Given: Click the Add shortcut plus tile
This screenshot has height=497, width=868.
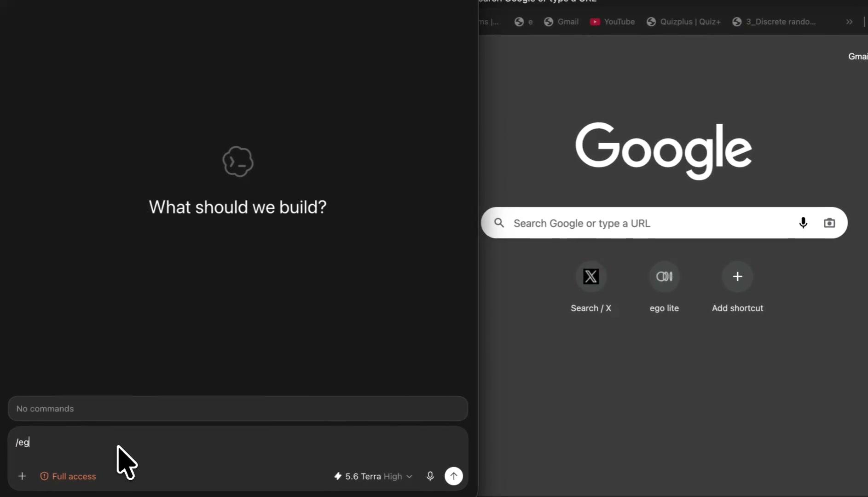Looking at the screenshot, I should [737, 277].
